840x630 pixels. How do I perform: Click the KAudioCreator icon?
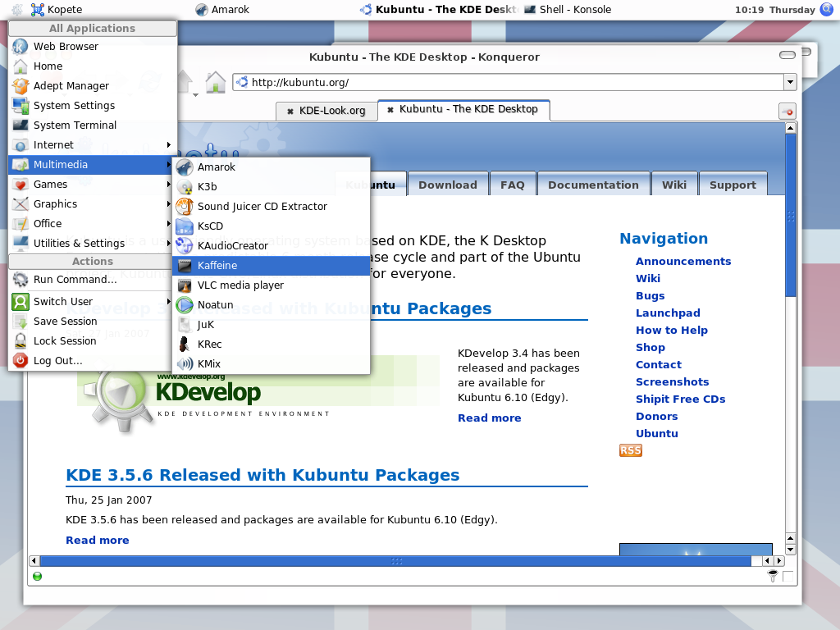pos(185,246)
